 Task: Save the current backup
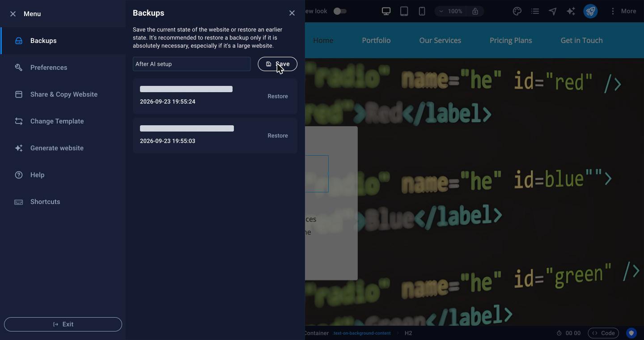(x=278, y=64)
